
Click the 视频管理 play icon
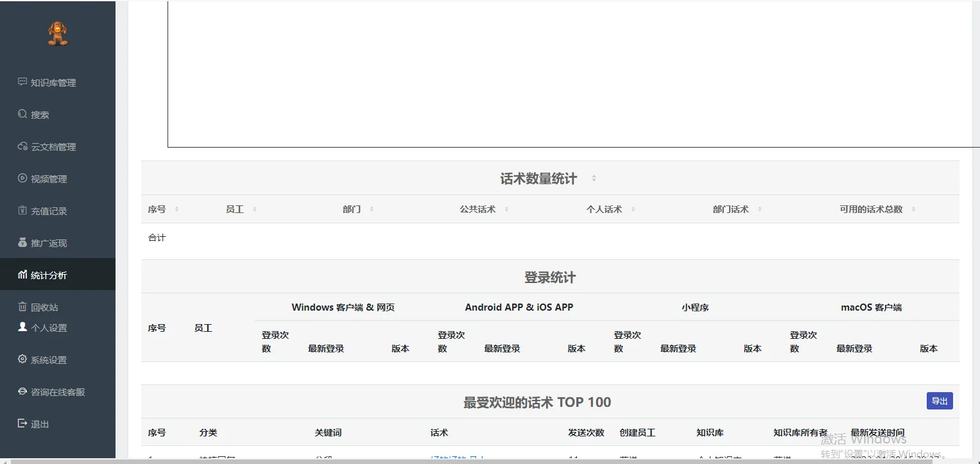pos(22,178)
